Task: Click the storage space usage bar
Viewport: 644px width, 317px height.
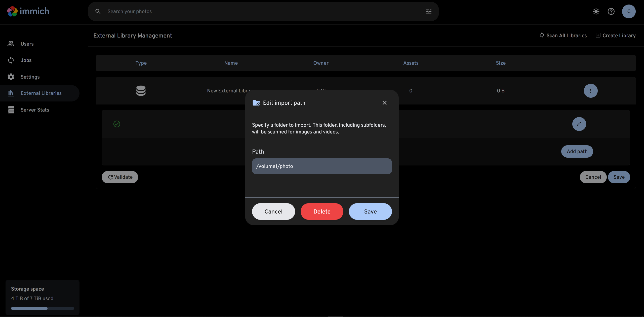Action: coord(43,308)
